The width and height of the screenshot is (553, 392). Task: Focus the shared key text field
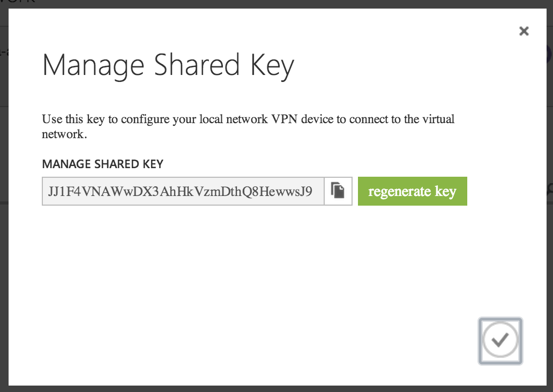coord(182,191)
